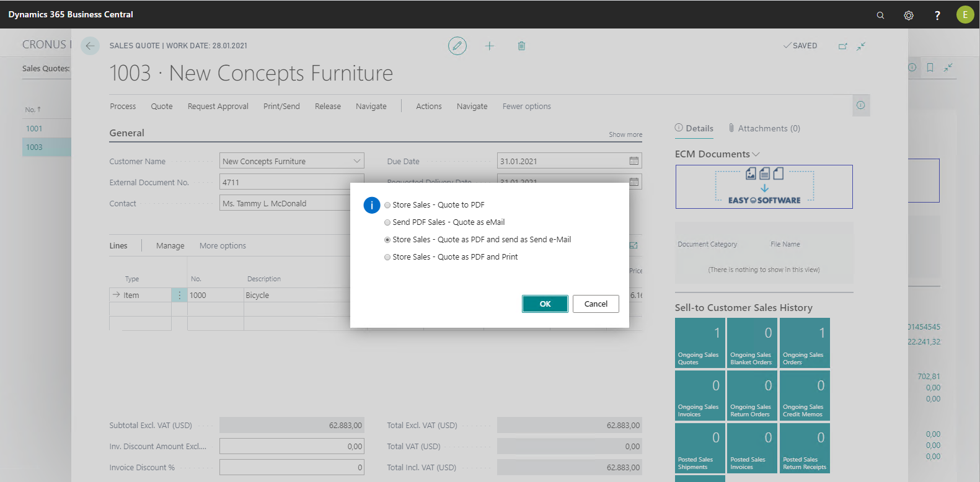This screenshot has width=980, height=482.
Task: Open quote in new window icon
Action: click(x=842, y=46)
